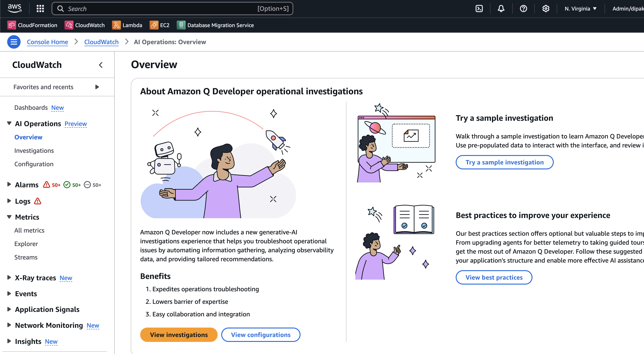Click the Preview badge beside AI Operations

pyautogui.click(x=76, y=124)
